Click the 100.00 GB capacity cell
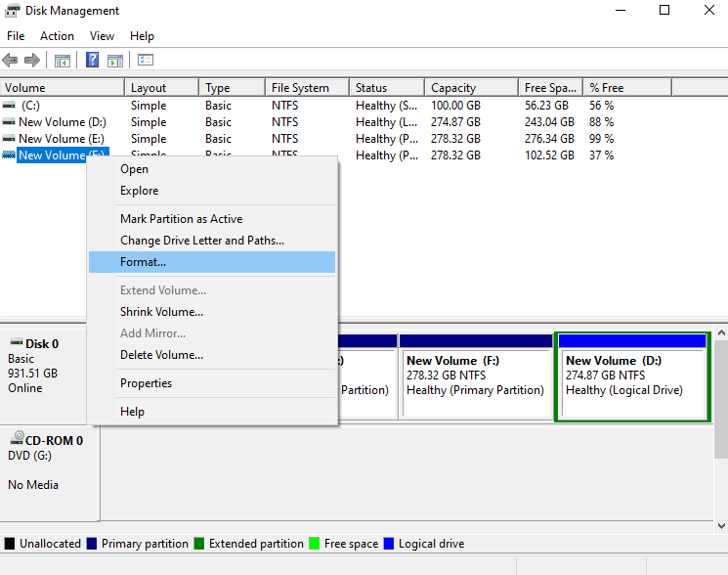This screenshot has width=728, height=575. point(455,106)
